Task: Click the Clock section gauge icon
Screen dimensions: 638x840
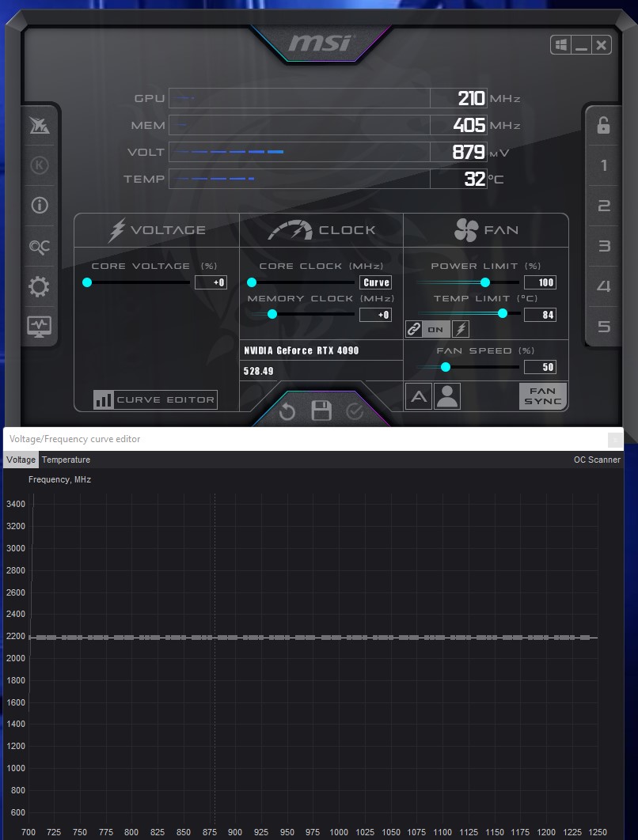Action: coord(290,230)
